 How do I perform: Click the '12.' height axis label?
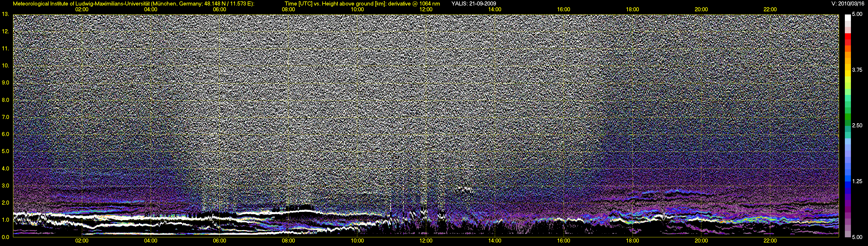point(5,31)
